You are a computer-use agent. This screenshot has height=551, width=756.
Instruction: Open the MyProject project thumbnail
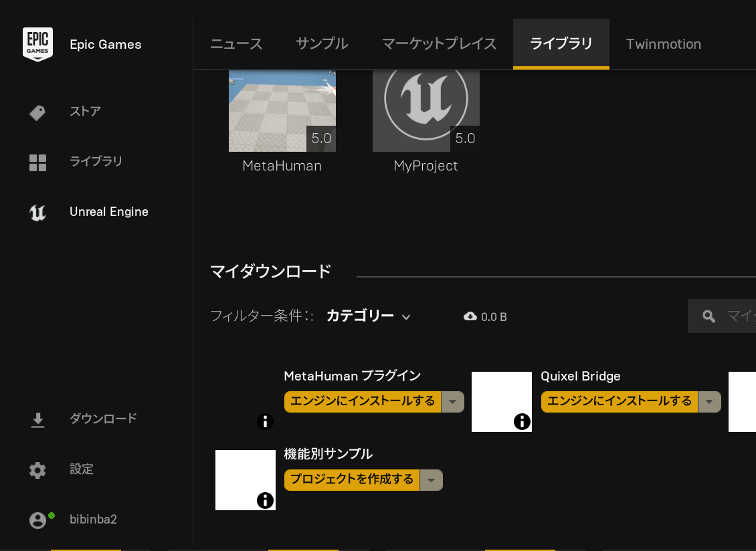(426, 111)
